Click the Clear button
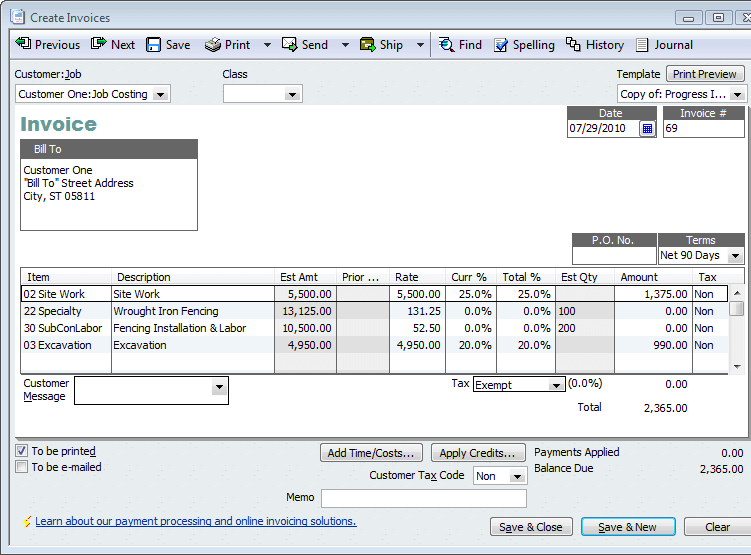This screenshot has width=751, height=555. pos(717,527)
